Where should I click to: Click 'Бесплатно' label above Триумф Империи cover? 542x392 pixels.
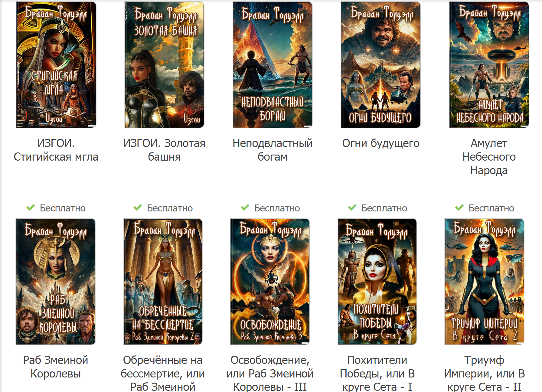click(491, 208)
